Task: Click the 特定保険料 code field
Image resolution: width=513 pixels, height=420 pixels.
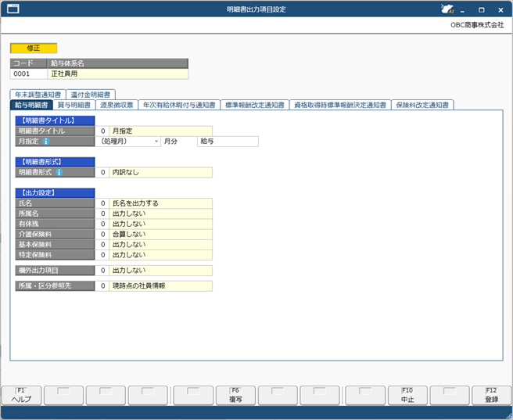Action: coord(102,255)
